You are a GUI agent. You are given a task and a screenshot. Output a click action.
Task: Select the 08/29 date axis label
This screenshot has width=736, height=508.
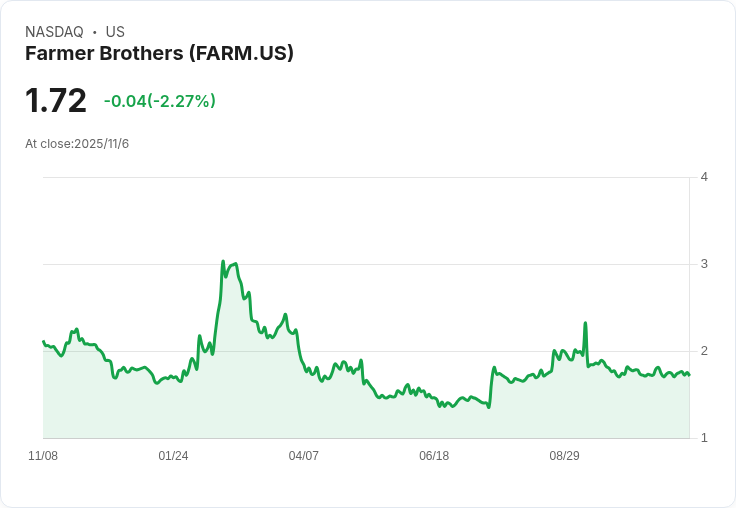click(564, 456)
